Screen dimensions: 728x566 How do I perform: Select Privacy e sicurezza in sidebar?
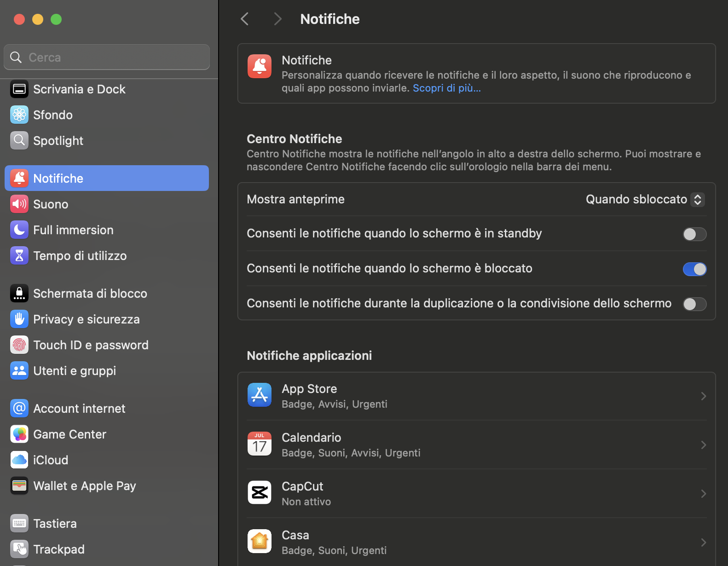click(107, 319)
